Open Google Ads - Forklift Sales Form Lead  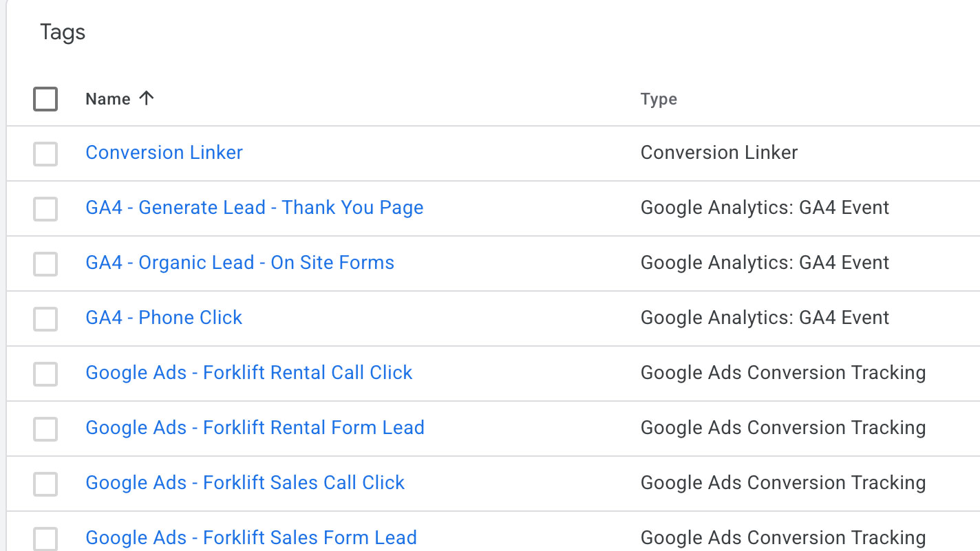coord(251,537)
